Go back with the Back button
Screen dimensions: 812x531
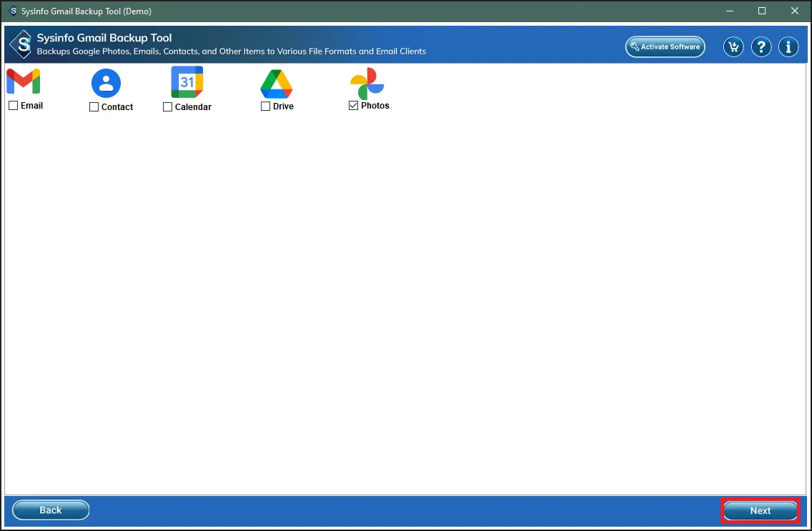point(51,510)
